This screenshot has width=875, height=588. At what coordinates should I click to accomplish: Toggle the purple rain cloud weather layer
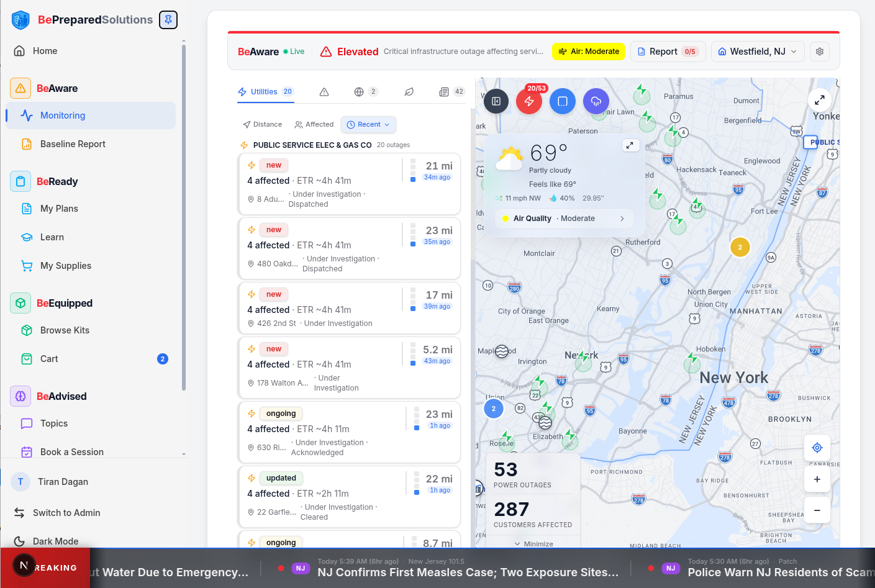[596, 101]
